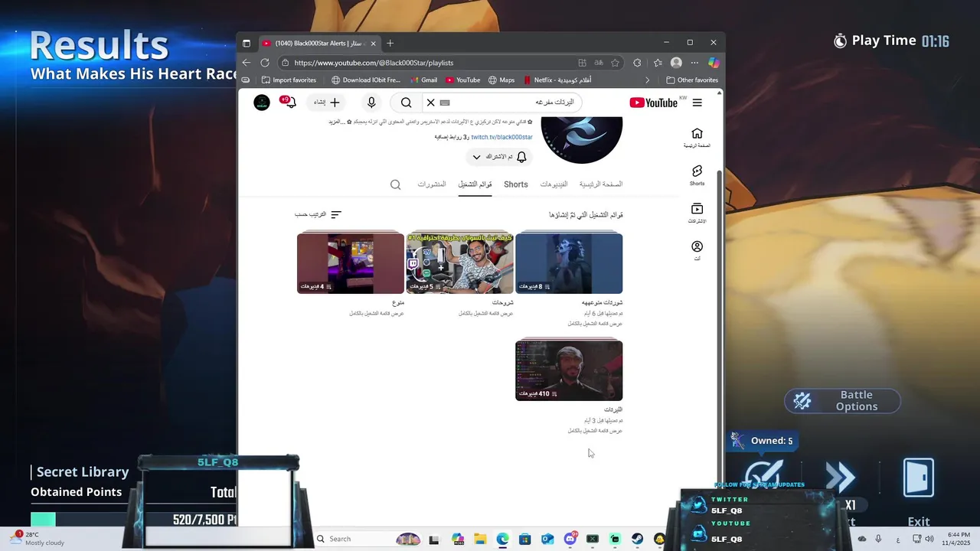The width and height of the screenshot is (980, 551).
Task: Open the 4-videos variety playlist thumbnail
Action: pos(351,263)
